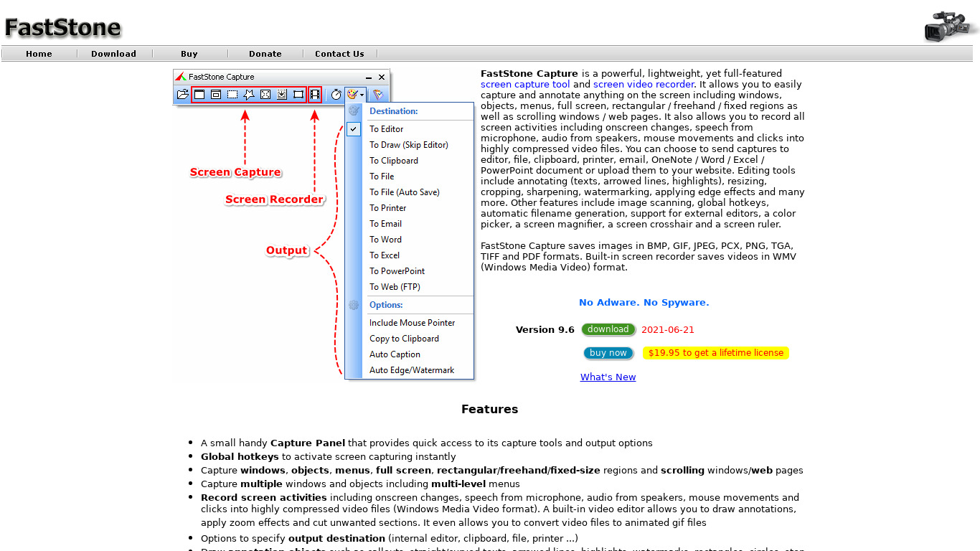Select To Excel destination

385,255
